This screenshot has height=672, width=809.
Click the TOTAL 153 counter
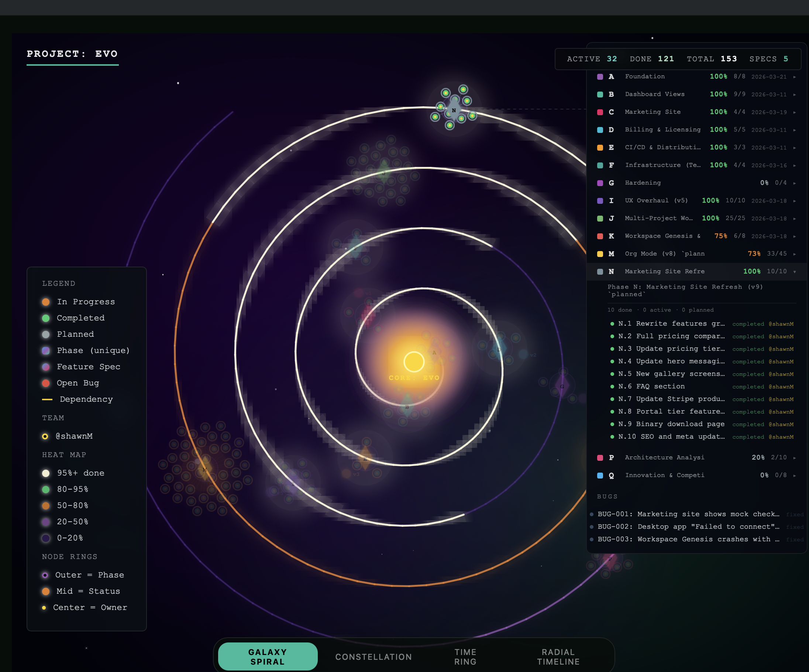pyautogui.click(x=712, y=59)
